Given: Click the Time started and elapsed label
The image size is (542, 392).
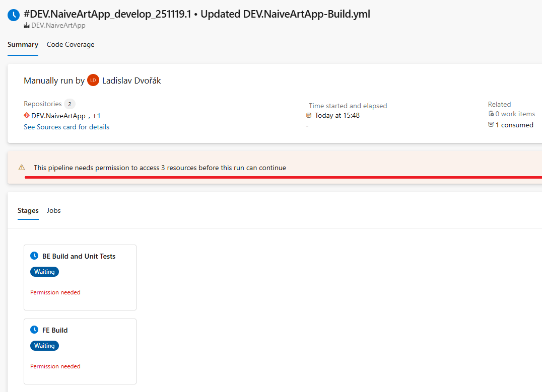Looking at the screenshot, I should pyautogui.click(x=348, y=106).
